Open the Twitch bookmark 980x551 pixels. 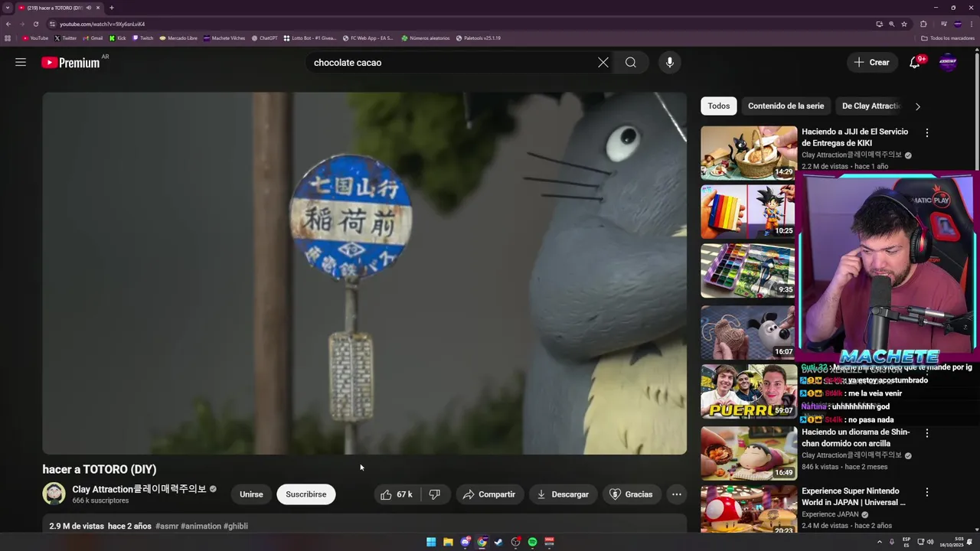(143, 38)
